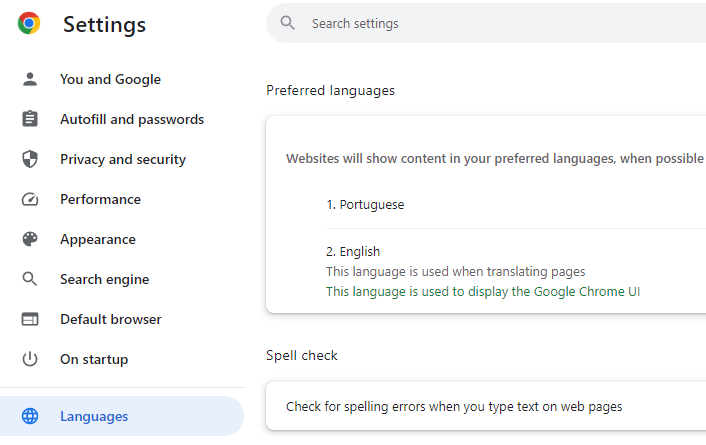The height and width of the screenshot is (445, 706).
Task: Click the clipboard icon for Autofill and passwords
Action: (x=30, y=119)
